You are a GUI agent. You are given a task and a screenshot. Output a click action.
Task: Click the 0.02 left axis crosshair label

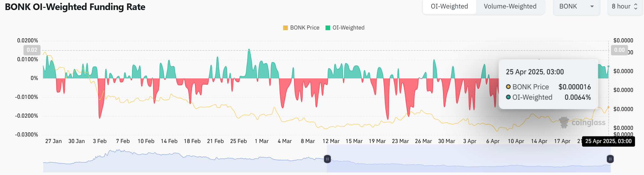pyautogui.click(x=32, y=50)
